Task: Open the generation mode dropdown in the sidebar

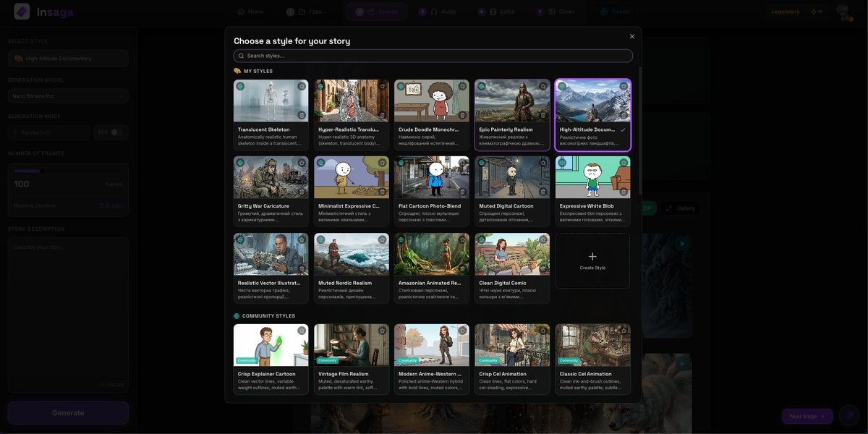Action: (x=49, y=132)
